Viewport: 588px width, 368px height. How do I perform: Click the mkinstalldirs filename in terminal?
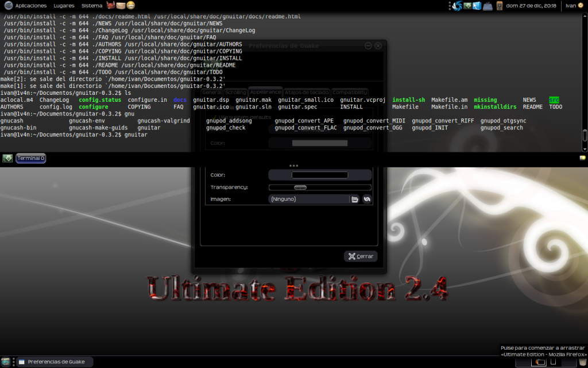click(x=495, y=107)
